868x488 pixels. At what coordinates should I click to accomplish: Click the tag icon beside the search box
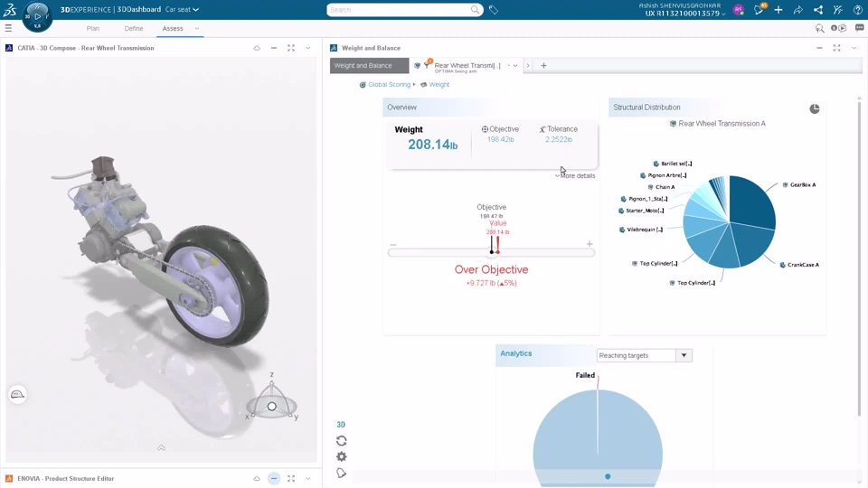494,9
